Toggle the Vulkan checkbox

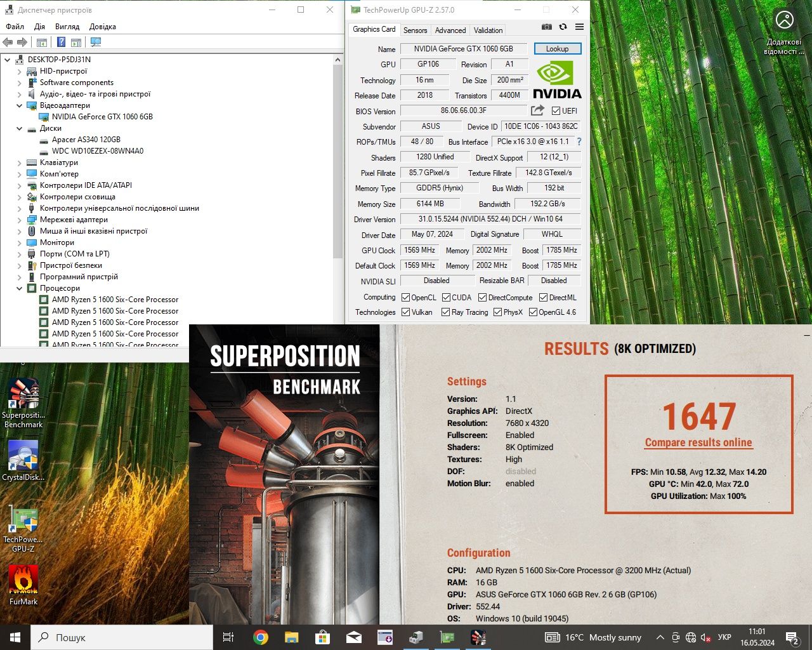pyautogui.click(x=405, y=312)
